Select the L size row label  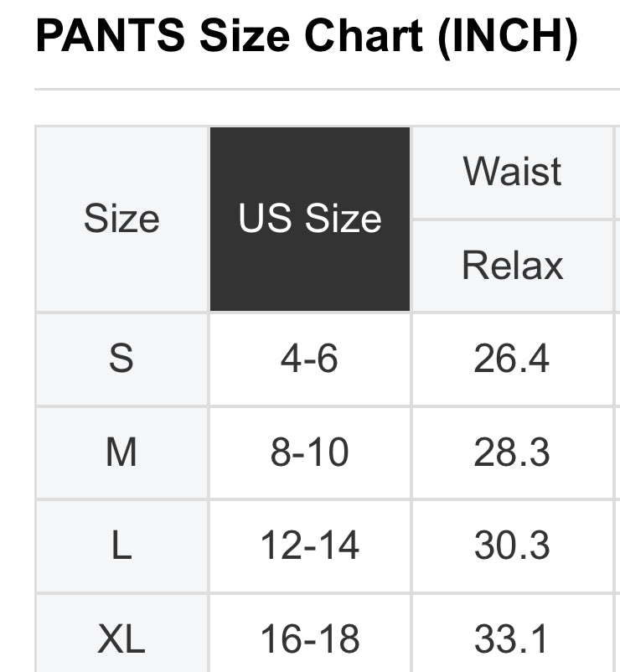click(121, 547)
